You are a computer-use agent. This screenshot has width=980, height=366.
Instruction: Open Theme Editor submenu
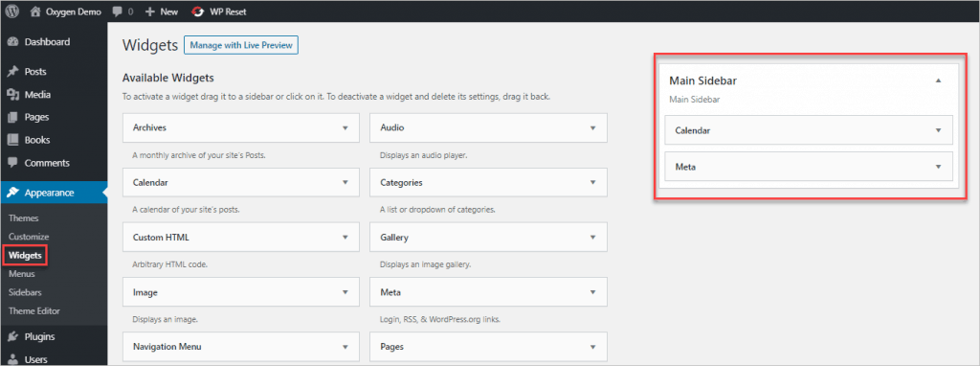pos(34,311)
